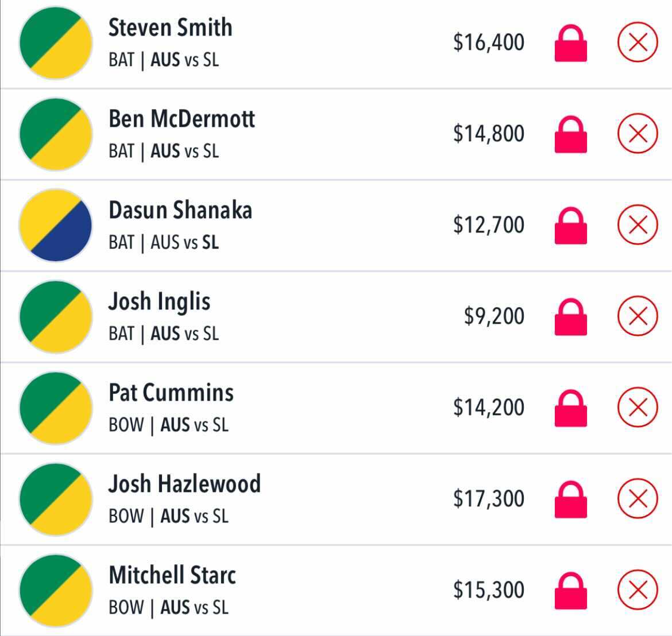Click the padlock next to Josh Inglis
Screen dimensions: 672x636
coord(570,317)
